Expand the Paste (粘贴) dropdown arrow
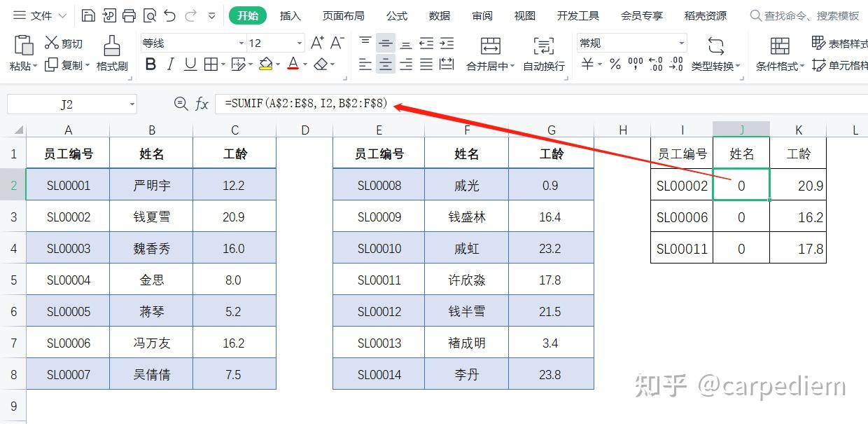868x424 pixels. (36, 66)
